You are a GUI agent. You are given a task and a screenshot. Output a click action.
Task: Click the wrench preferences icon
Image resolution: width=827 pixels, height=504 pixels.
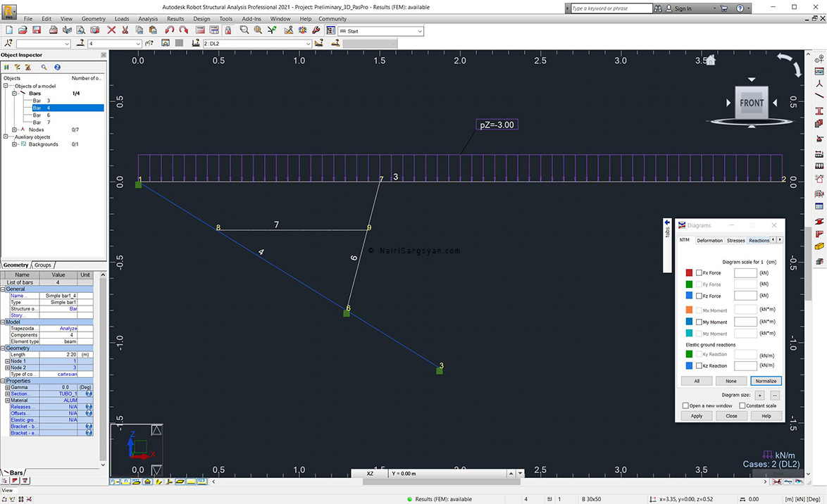pos(316,30)
